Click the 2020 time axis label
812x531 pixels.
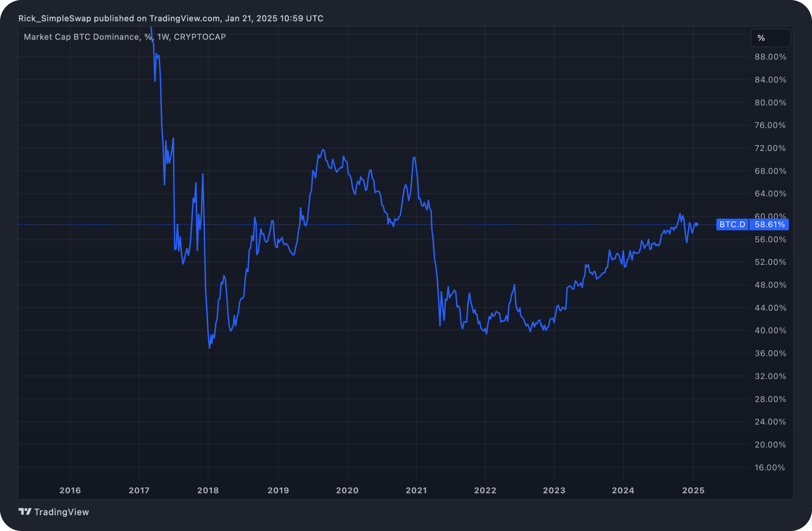(347, 490)
